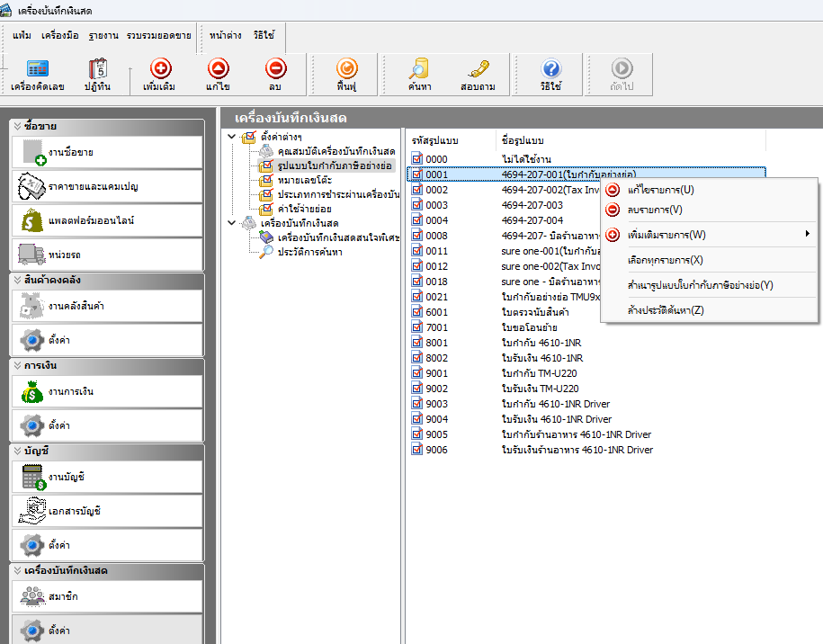
Task: Open the calculator (เครื่องคิดเลข) tool
Action: coord(38,69)
